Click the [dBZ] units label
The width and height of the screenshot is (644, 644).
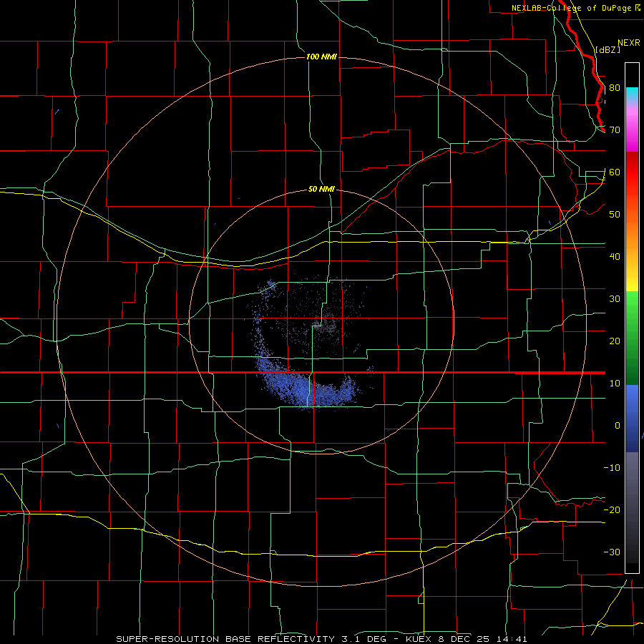click(608, 49)
